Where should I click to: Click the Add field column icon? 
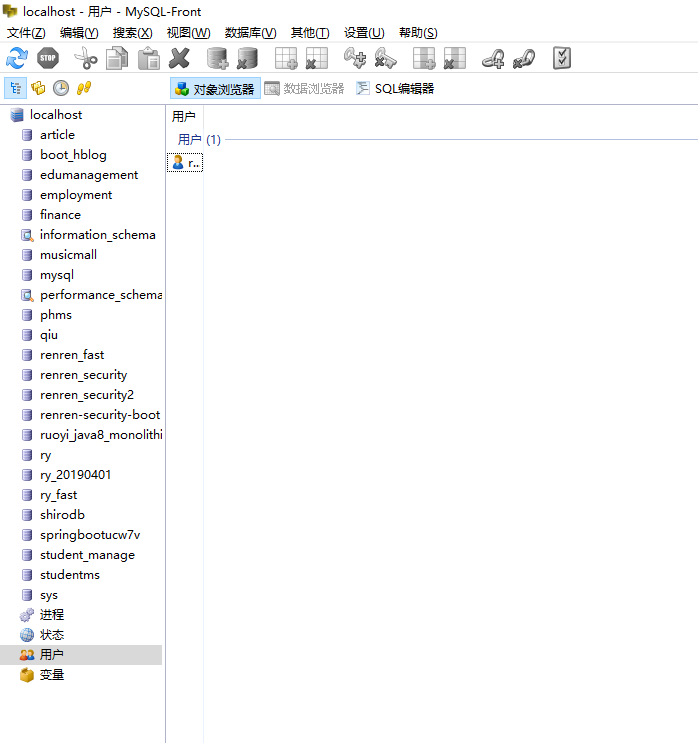click(x=424, y=58)
